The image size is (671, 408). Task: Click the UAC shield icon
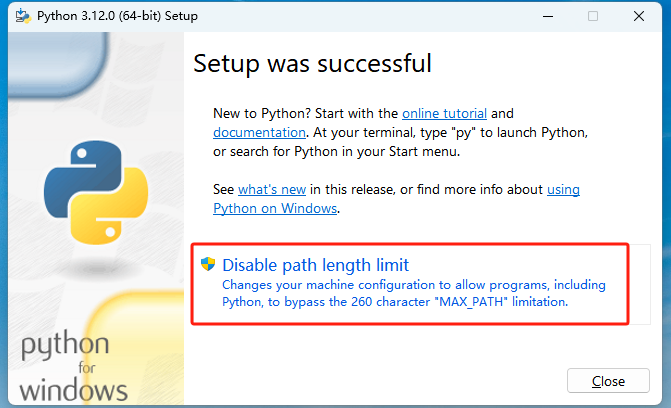[208, 264]
